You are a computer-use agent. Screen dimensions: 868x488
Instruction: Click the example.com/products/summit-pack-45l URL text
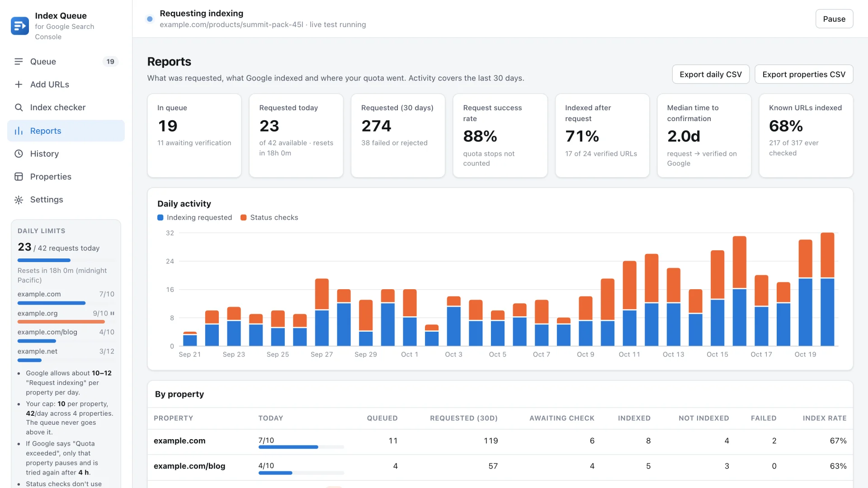231,25
